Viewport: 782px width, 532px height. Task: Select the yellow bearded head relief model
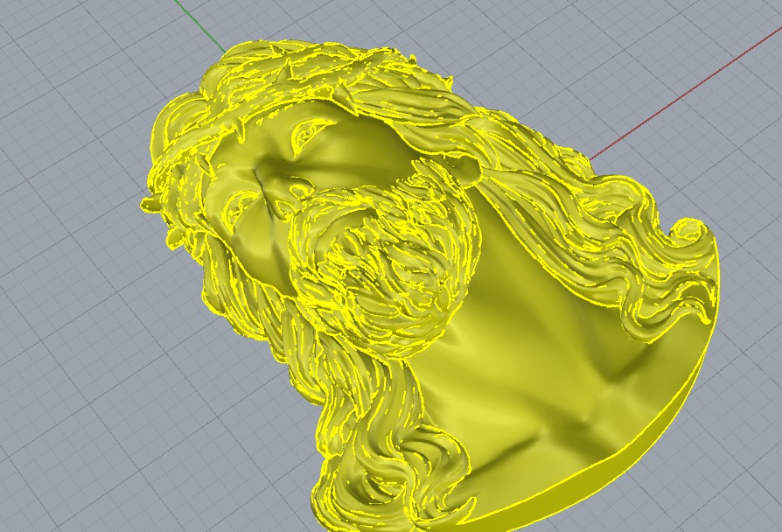[x=429, y=284]
